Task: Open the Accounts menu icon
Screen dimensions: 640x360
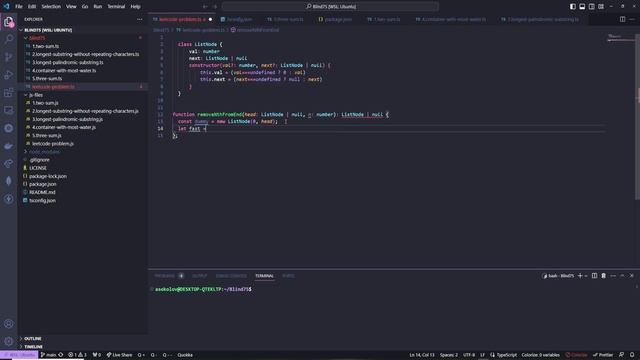Action: (9, 324)
